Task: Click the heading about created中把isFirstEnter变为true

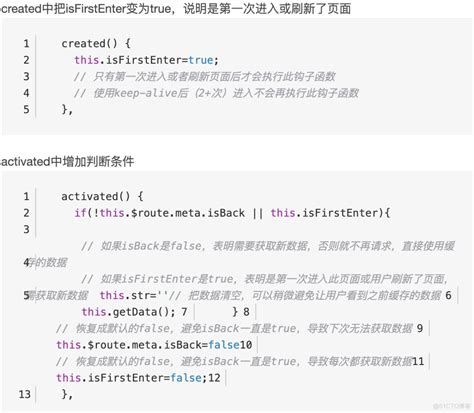Action: pyautogui.click(x=176, y=8)
